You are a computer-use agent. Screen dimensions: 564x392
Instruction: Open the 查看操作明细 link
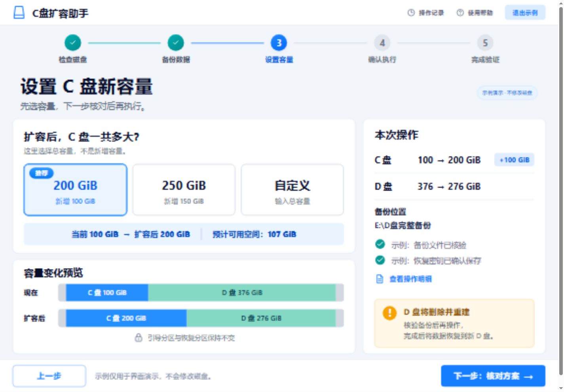coord(404,279)
